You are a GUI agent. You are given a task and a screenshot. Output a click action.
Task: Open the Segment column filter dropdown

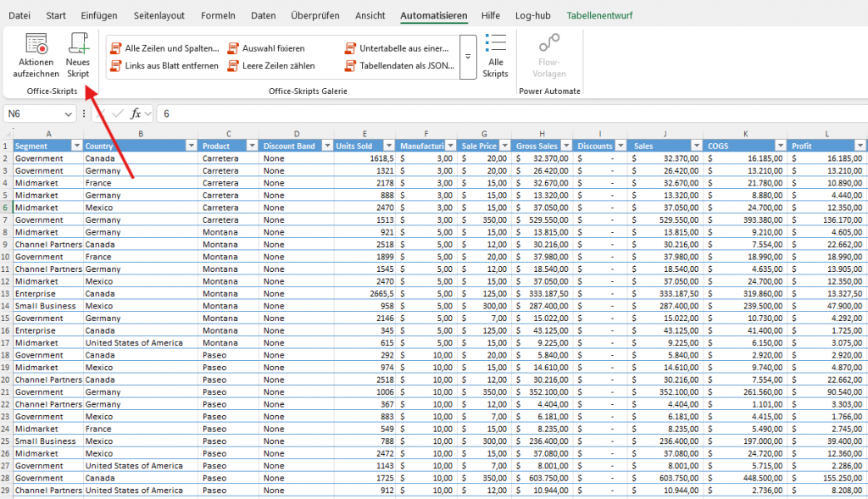click(75, 146)
